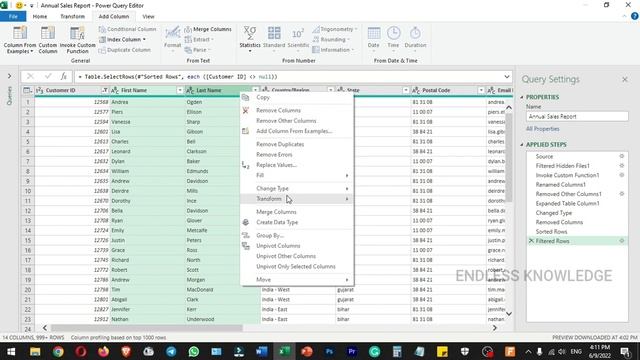Open First Name column filter dropdown

[180, 90]
